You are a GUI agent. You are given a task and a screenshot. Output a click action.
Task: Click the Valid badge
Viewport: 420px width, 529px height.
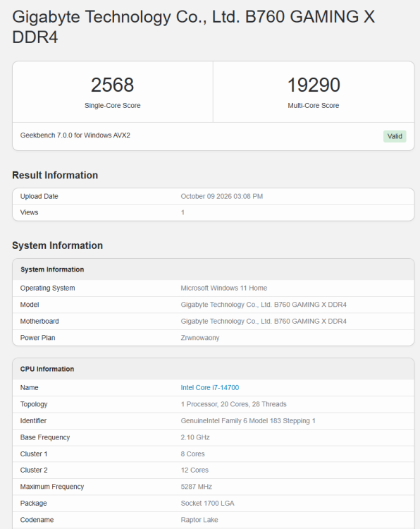coord(395,136)
